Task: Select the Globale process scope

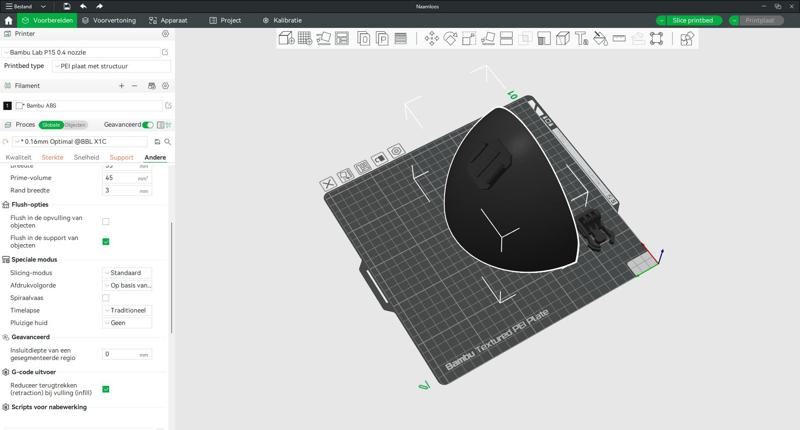Action: [x=51, y=125]
